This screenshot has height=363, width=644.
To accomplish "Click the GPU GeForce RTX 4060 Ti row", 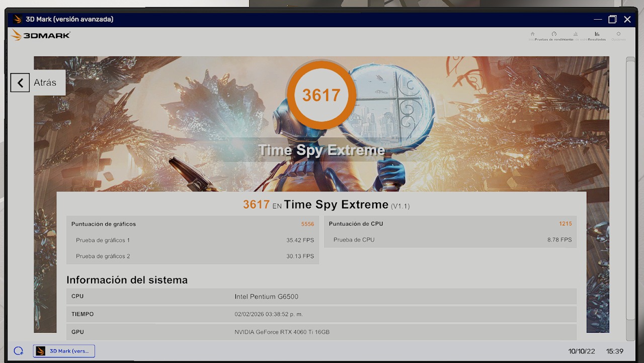I will 321,332.
